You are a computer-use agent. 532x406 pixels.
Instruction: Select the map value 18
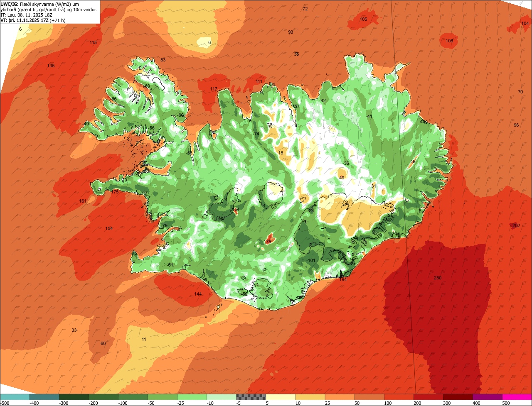point(281,153)
